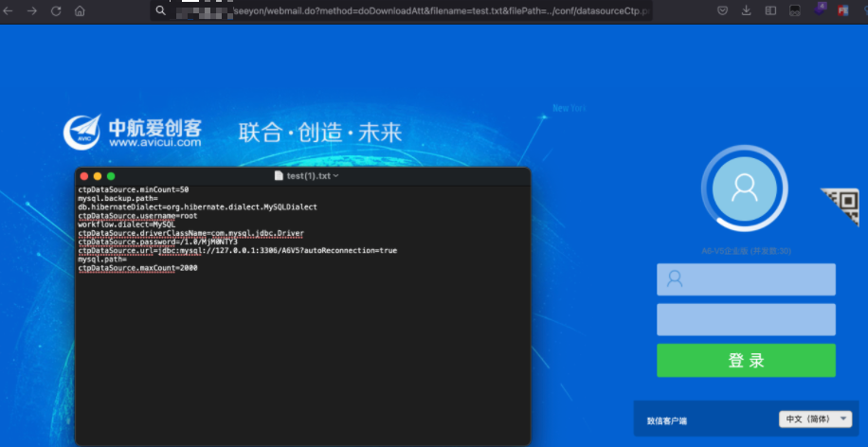Screen dimensions: 868x447
Task: Toggle the browser sidebar icon
Action: [x=770, y=10]
